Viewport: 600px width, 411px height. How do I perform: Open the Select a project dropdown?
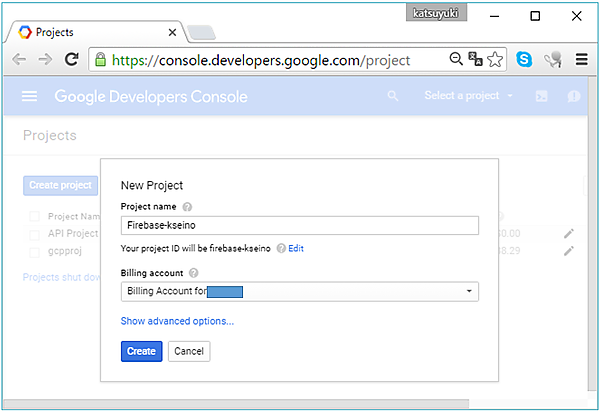[468, 96]
